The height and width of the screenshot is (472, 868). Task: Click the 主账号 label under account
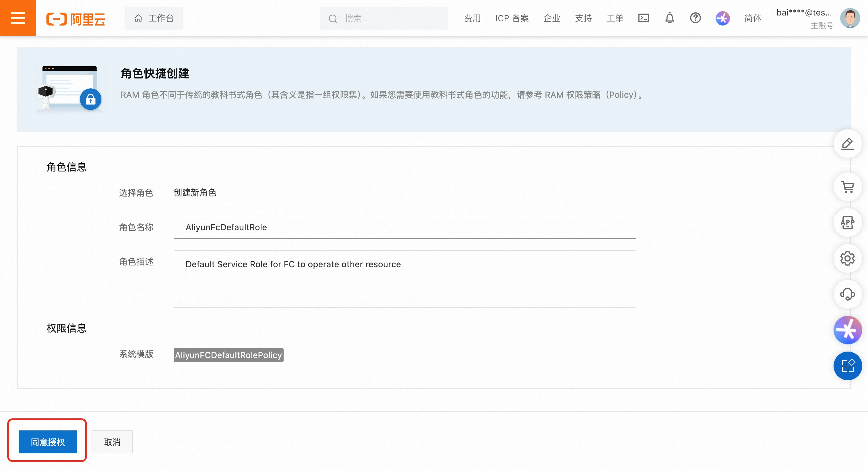[822, 26]
